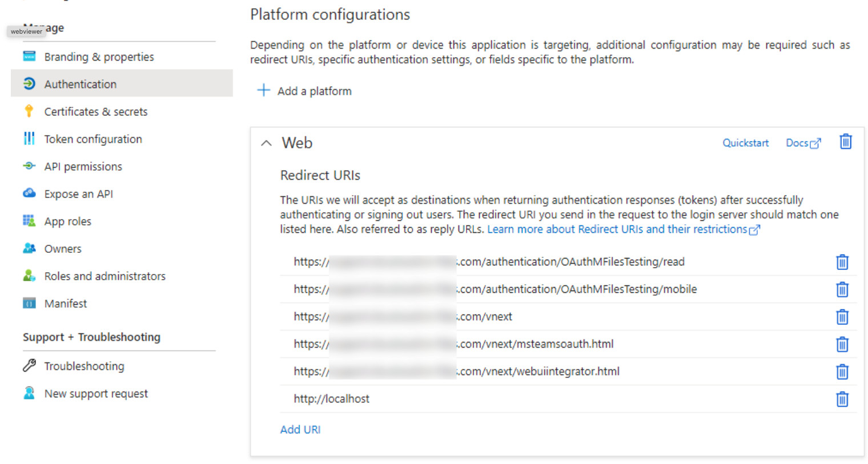The width and height of the screenshot is (868, 464).
Task: Open the Quickstart link
Action: tap(745, 143)
